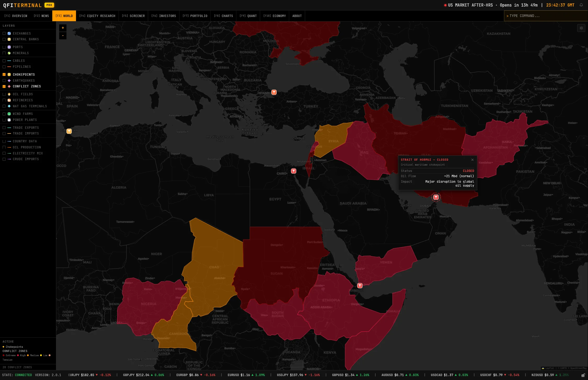Open the Suez Canal chokepoint marker near Cairo

pos(294,171)
